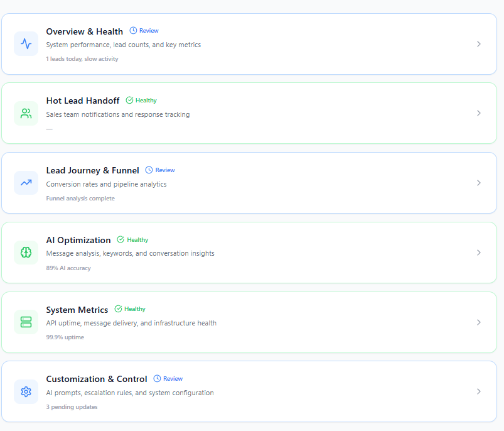504x431 pixels.
Task: Expand Hot Lead Handoff using right chevron
Action: click(x=479, y=113)
